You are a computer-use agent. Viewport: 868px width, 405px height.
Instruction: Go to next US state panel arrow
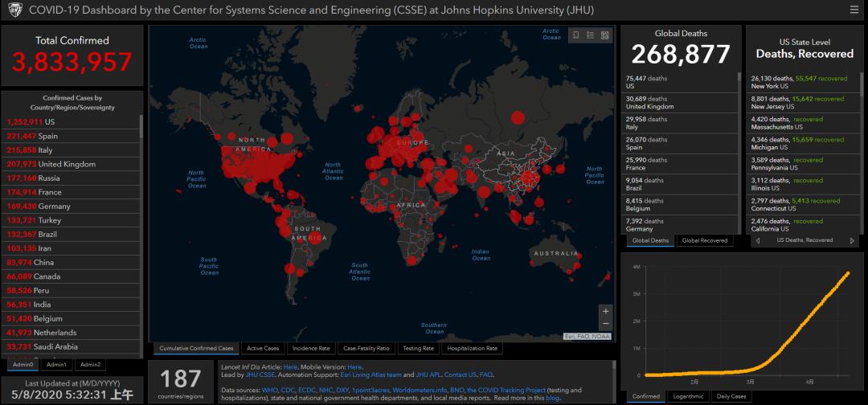point(852,240)
